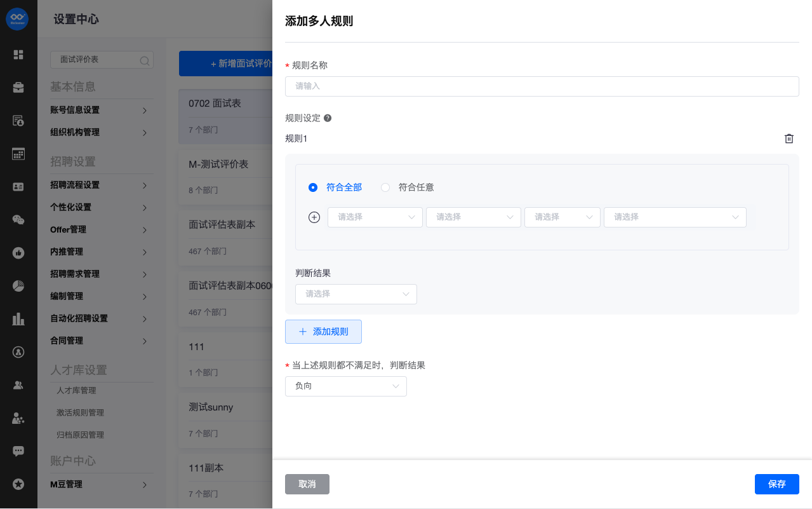Open the 判断结果 dropdown
Image resolution: width=812 pixels, height=509 pixels.
pyautogui.click(x=356, y=294)
